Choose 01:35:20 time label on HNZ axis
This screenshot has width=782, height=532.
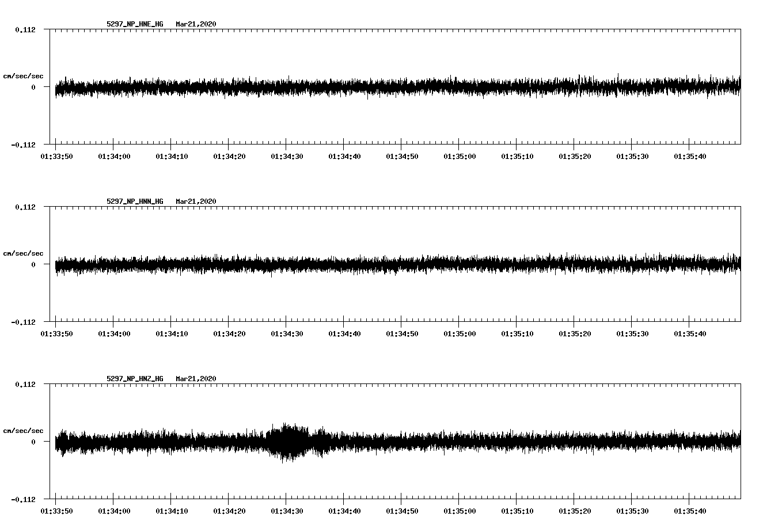(575, 511)
